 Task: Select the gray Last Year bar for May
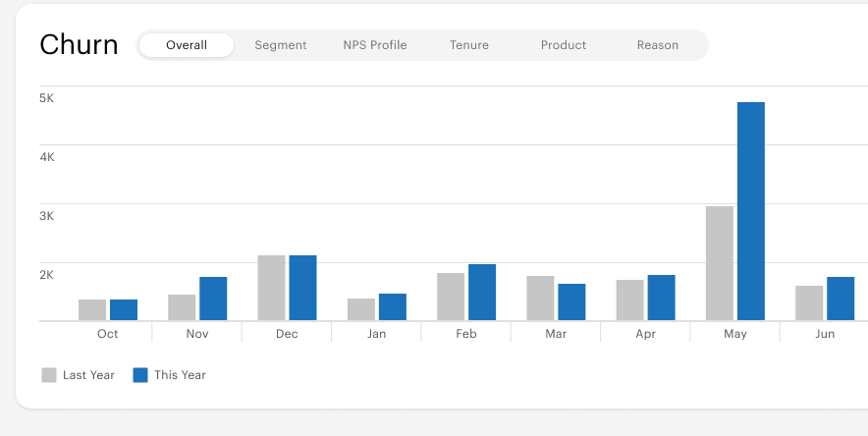click(720, 263)
